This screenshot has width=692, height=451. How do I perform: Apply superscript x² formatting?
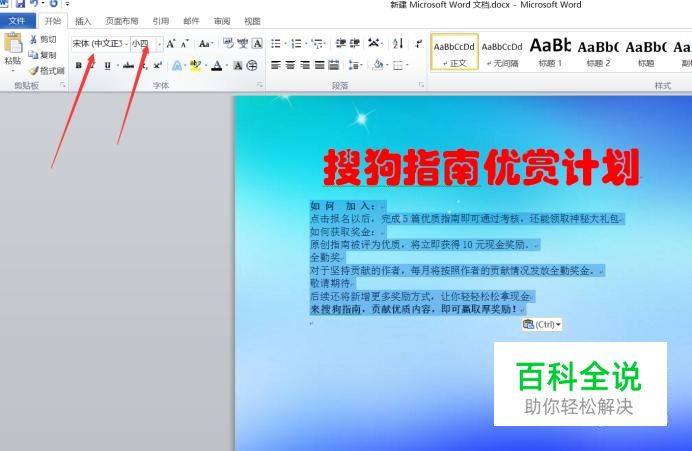pyautogui.click(x=158, y=66)
